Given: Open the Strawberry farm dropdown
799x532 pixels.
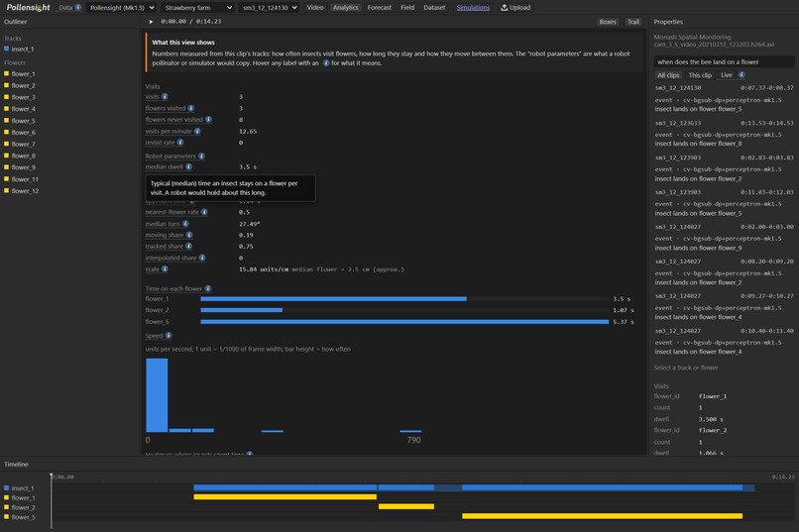Looking at the screenshot, I should point(197,8).
